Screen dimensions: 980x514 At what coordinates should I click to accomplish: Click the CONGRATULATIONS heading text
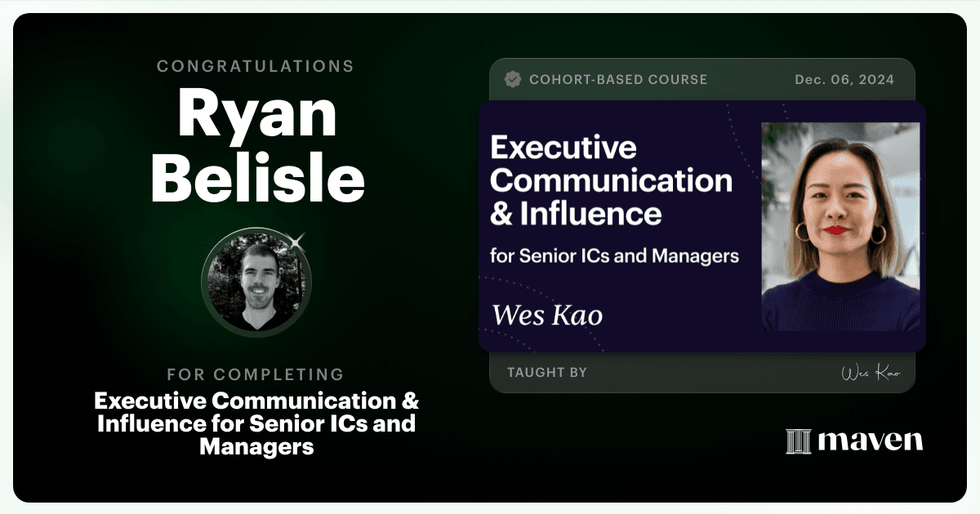tap(256, 66)
